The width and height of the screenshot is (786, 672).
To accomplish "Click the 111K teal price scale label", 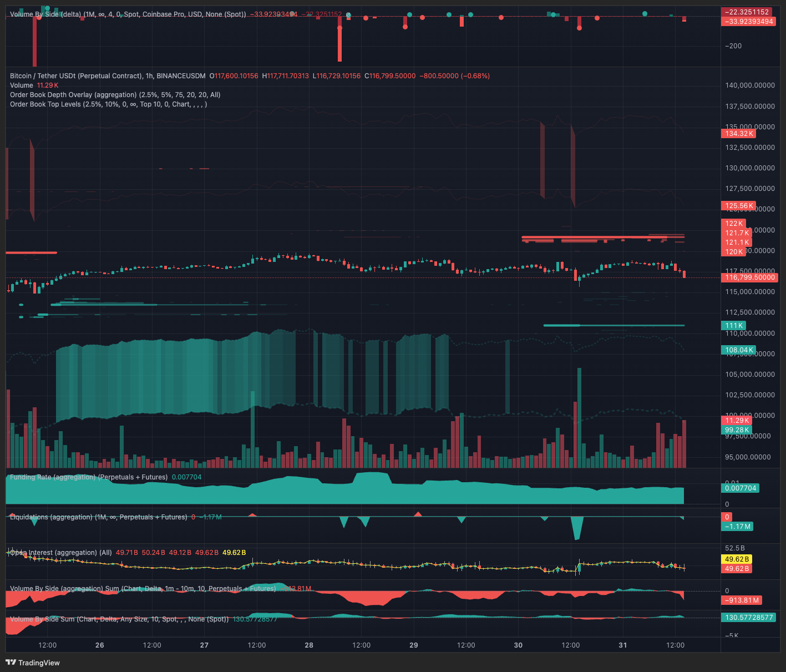I will coord(733,326).
